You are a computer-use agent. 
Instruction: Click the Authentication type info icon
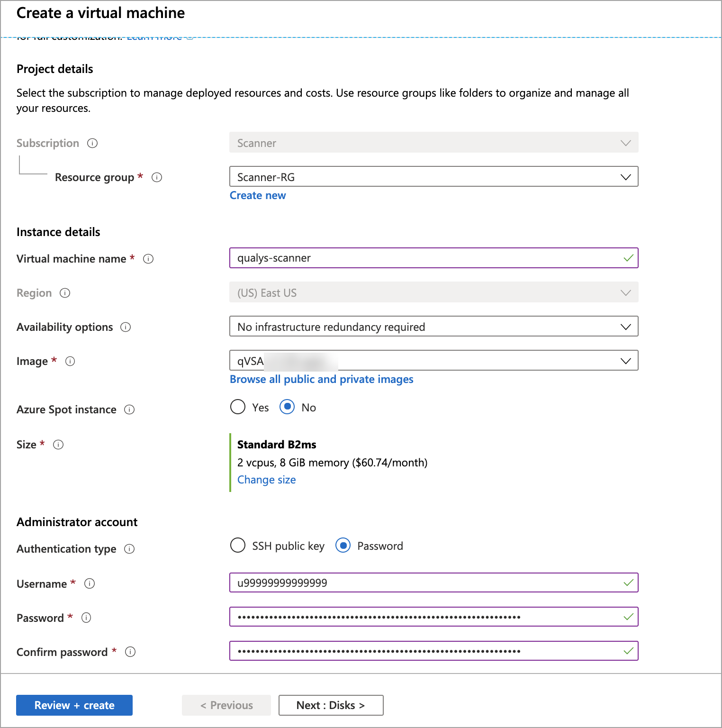[129, 549]
